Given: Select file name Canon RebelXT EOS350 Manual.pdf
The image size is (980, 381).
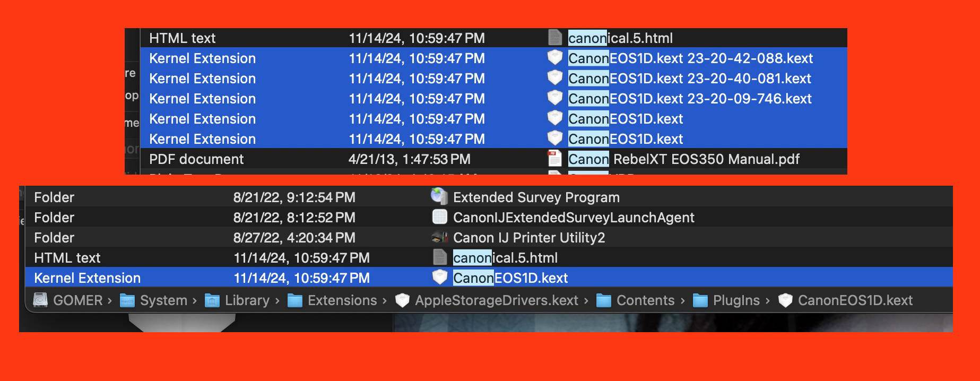Looking at the screenshot, I should [x=684, y=159].
